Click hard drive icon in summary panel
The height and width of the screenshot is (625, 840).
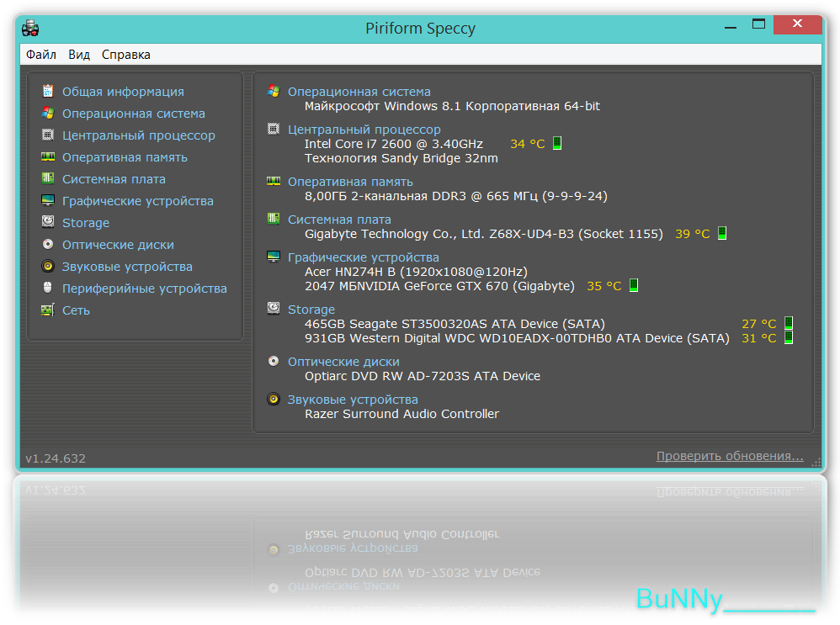pyautogui.click(x=274, y=309)
